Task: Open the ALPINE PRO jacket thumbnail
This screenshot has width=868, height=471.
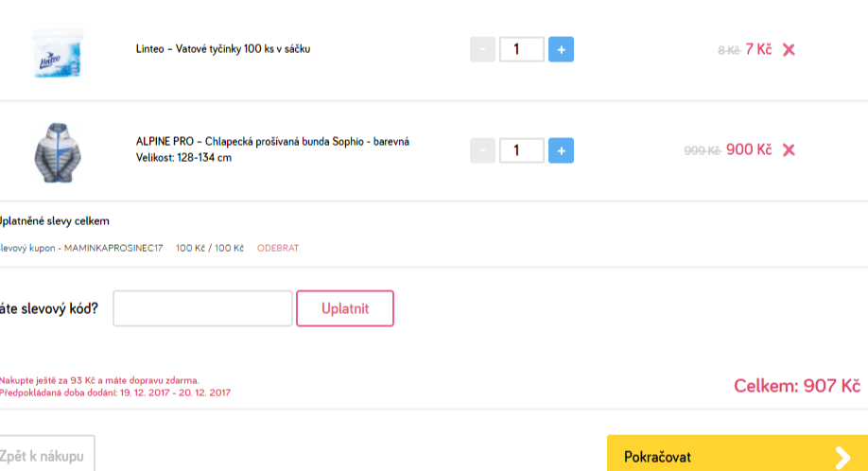Action: [x=58, y=152]
